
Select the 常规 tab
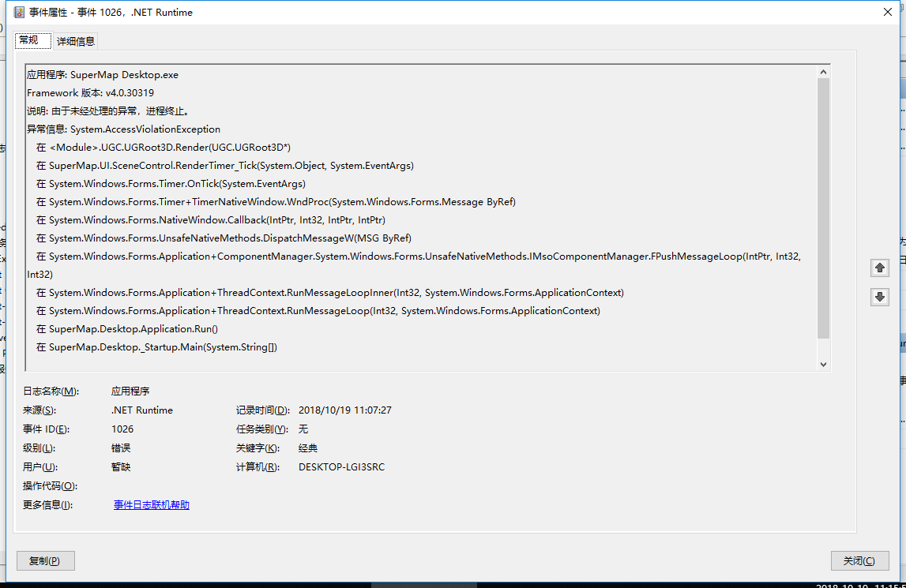click(x=29, y=40)
